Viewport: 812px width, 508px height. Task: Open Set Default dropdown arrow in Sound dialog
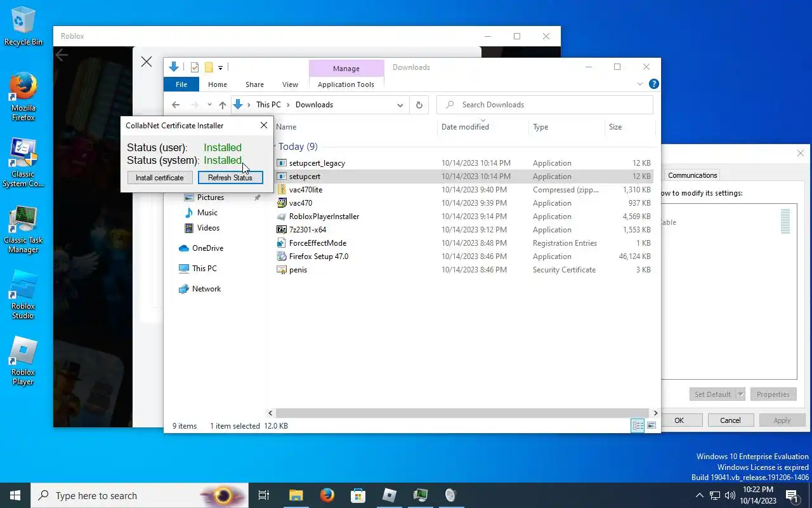point(740,394)
